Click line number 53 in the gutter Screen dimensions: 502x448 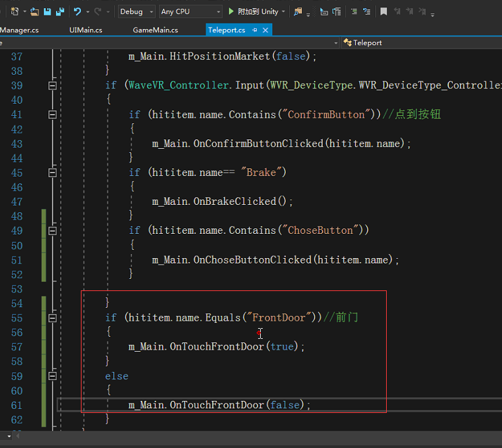(17, 289)
